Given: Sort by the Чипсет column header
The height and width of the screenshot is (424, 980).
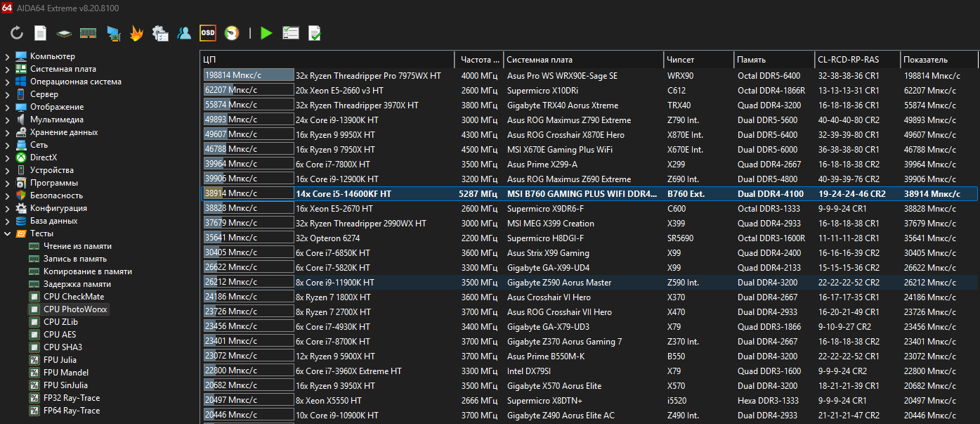Looking at the screenshot, I should 698,60.
